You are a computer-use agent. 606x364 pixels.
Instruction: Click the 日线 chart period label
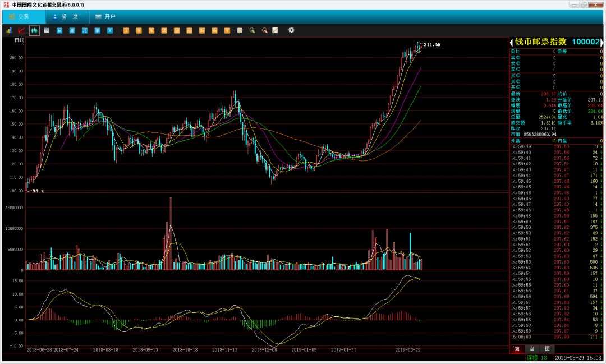pos(19,40)
